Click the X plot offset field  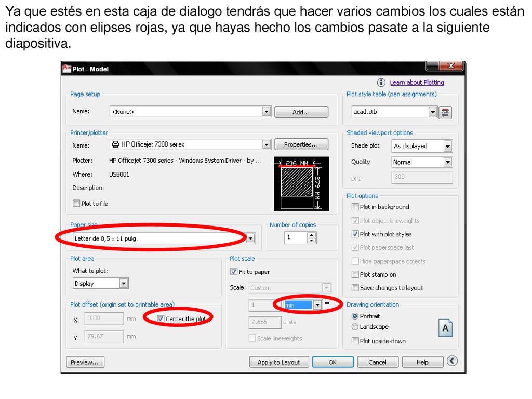(104, 318)
